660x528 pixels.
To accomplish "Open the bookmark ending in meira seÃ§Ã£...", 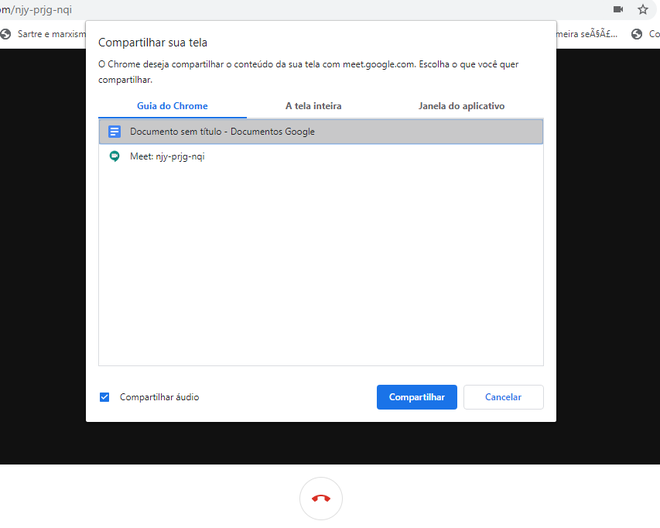I will click(x=587, y=34).
